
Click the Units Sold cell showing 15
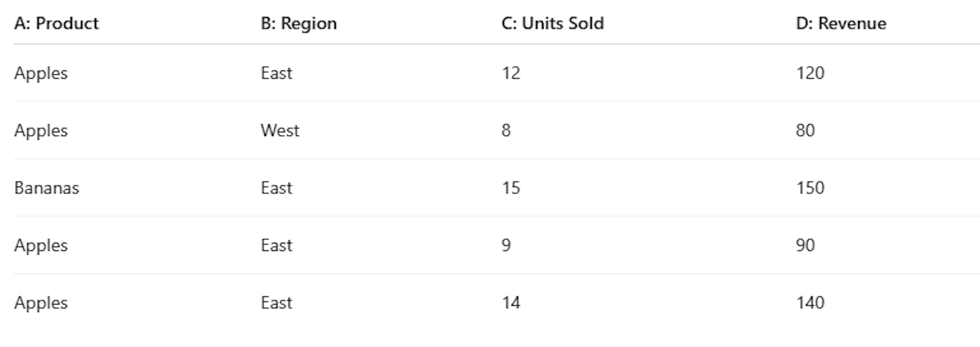(511, 188)
